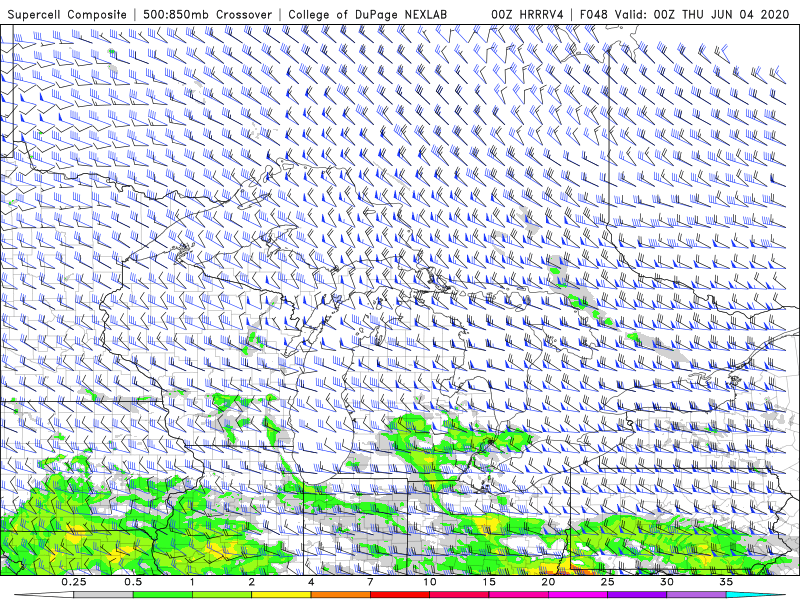
Task: Click the legend value 7
Action: point(370,582)
